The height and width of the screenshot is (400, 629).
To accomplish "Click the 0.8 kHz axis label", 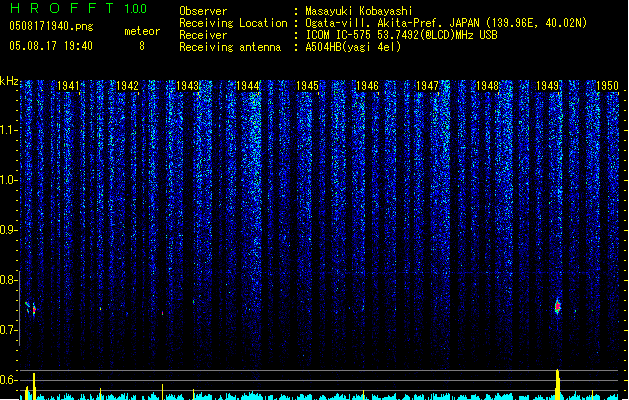I will pos(8,280).
